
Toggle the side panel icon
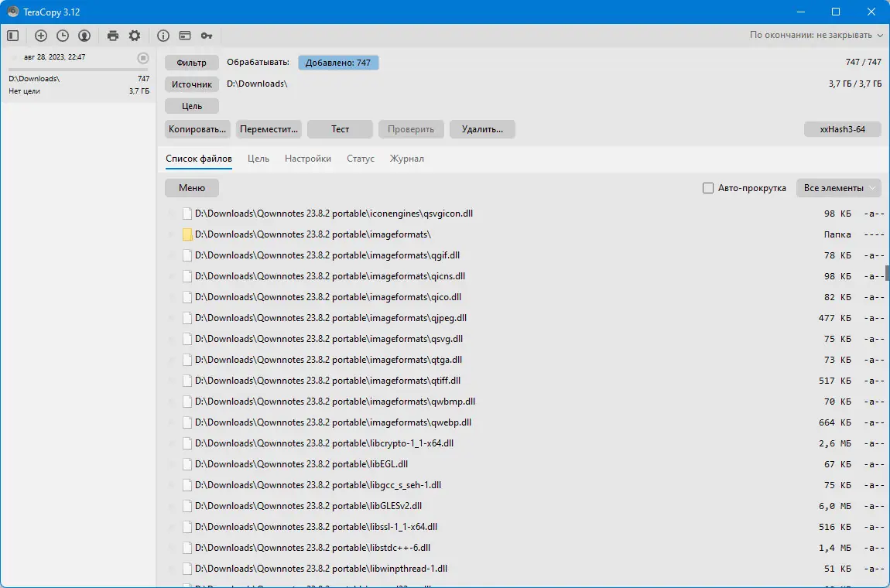[x=13, y=36]
